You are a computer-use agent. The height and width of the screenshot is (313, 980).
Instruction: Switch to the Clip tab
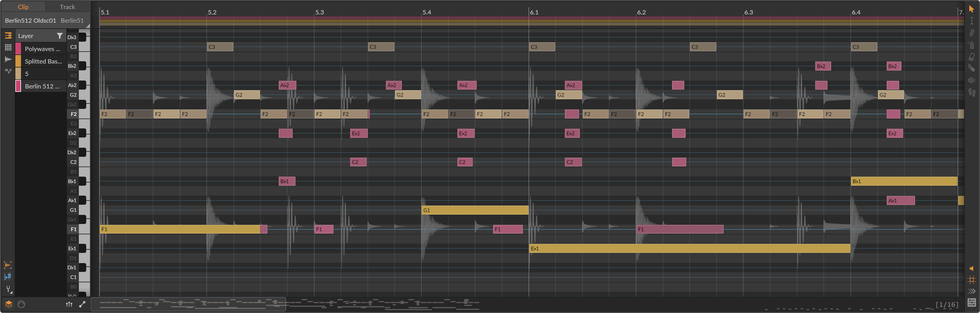coord(23,7)
